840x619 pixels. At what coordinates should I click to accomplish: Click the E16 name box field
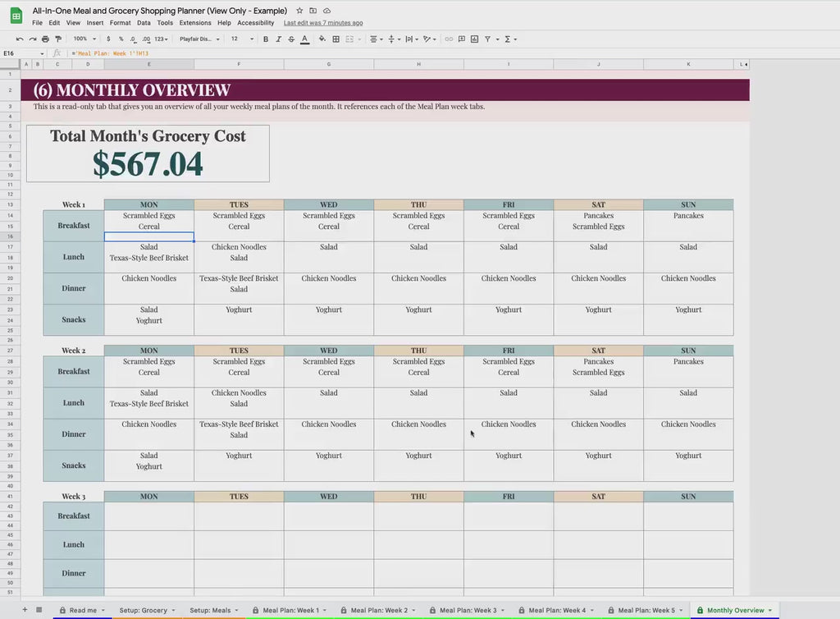21,53
